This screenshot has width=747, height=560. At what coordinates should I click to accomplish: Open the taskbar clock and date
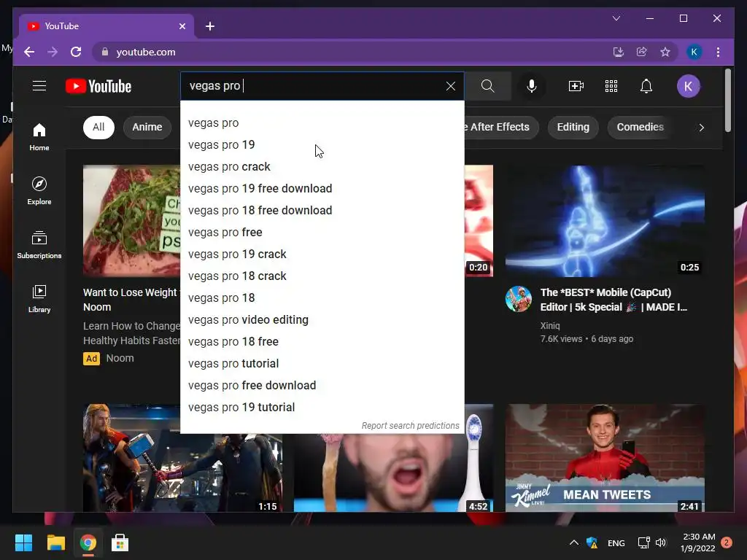(698, 542)
